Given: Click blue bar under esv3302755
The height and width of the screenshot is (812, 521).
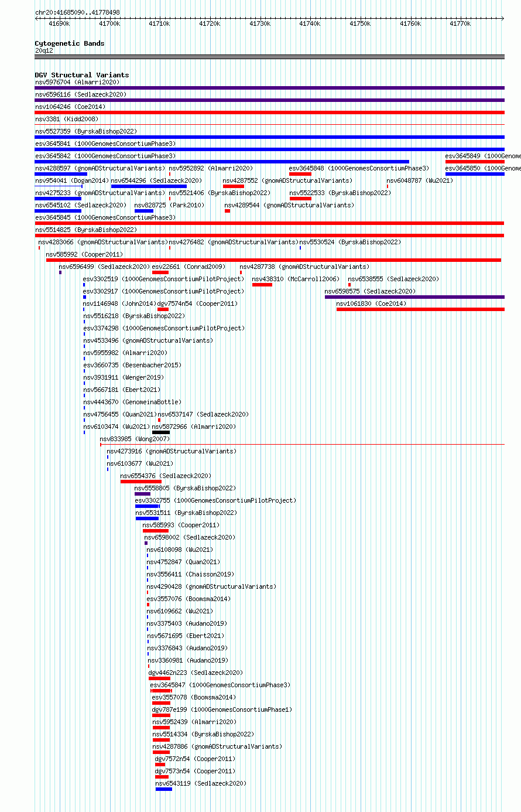Looking at the screenshot, I should click(148, 506).
